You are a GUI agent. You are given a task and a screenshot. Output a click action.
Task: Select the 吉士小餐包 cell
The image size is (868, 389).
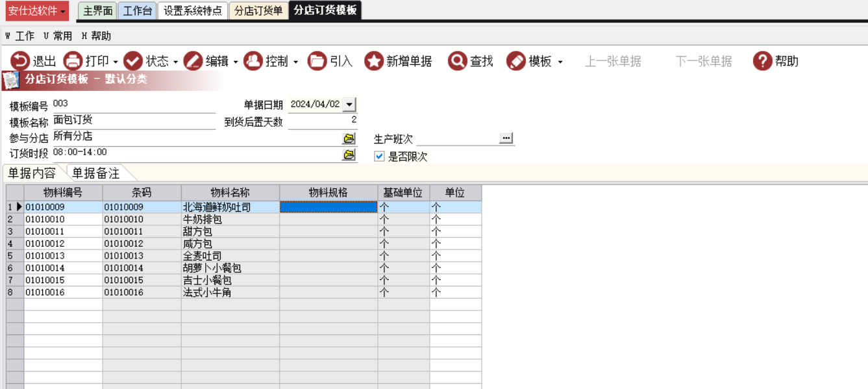[x=230, y=281]
